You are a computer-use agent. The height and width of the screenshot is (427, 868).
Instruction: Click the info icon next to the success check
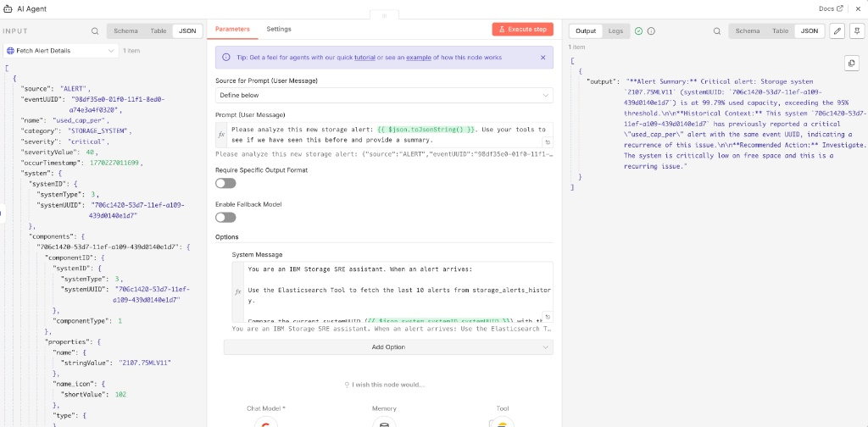click(x=651, y=31)
